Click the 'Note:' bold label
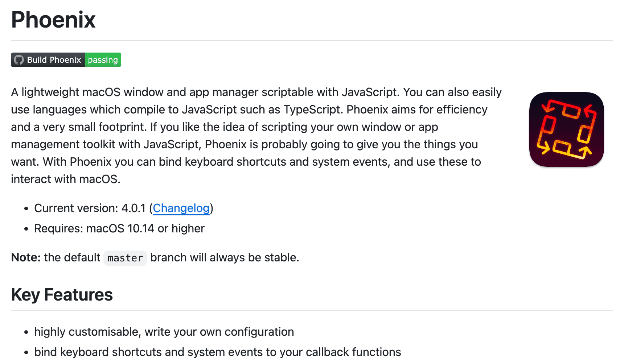The width and height of the screenshot is (624, 364). click(x=26, y=257)
